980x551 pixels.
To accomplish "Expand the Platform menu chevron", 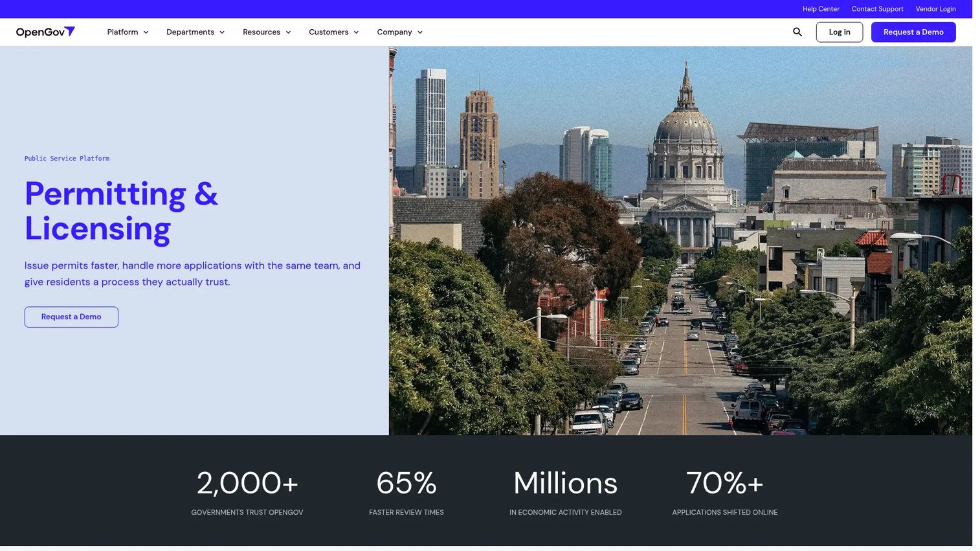I will (146, 32).
